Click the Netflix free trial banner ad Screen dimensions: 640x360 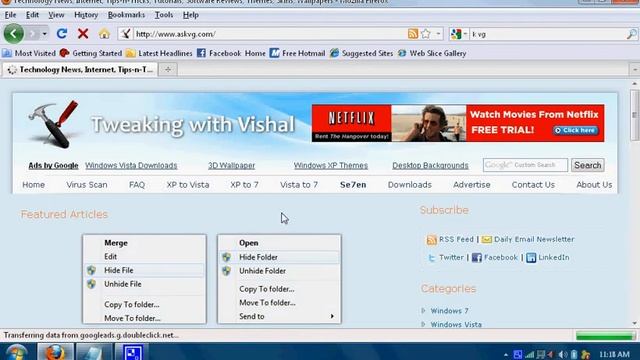(x=458, y=123)
